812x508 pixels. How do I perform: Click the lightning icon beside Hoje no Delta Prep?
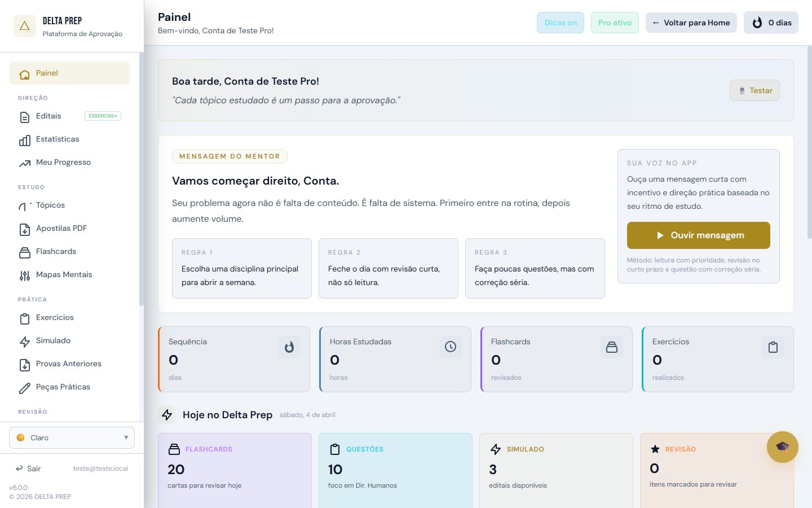tap(167, 415)
